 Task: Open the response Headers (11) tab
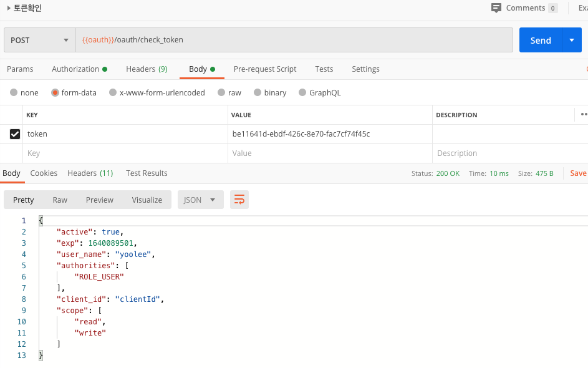90,173
